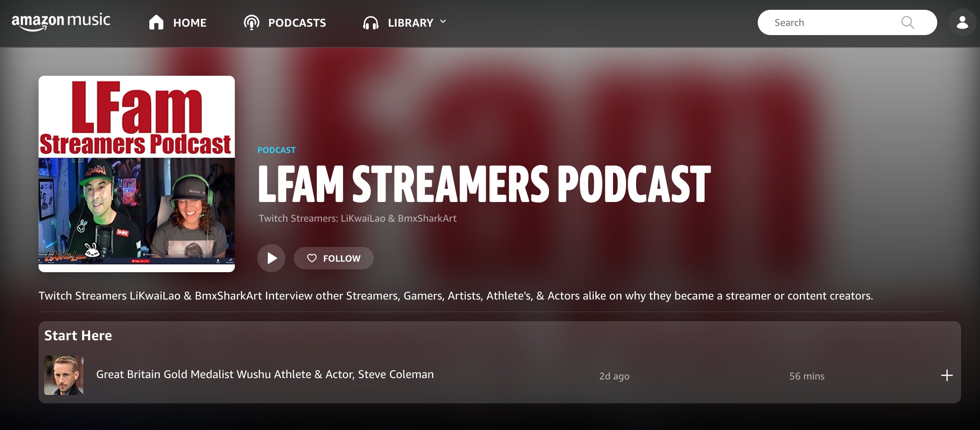Click the LFAM STREAMERS PODCAST title
Image resolution: width=980 pixels, height=430 pixels.
click(x=484, y=184)
